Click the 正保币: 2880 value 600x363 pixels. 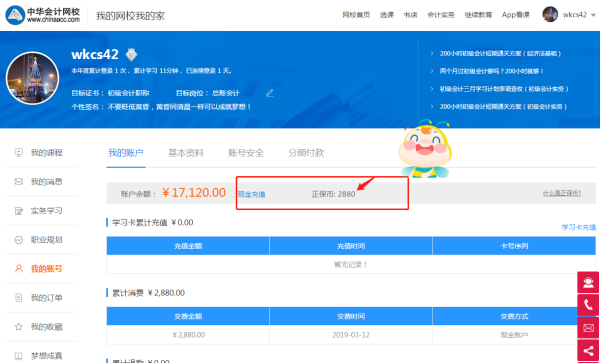tap(333, 194)
